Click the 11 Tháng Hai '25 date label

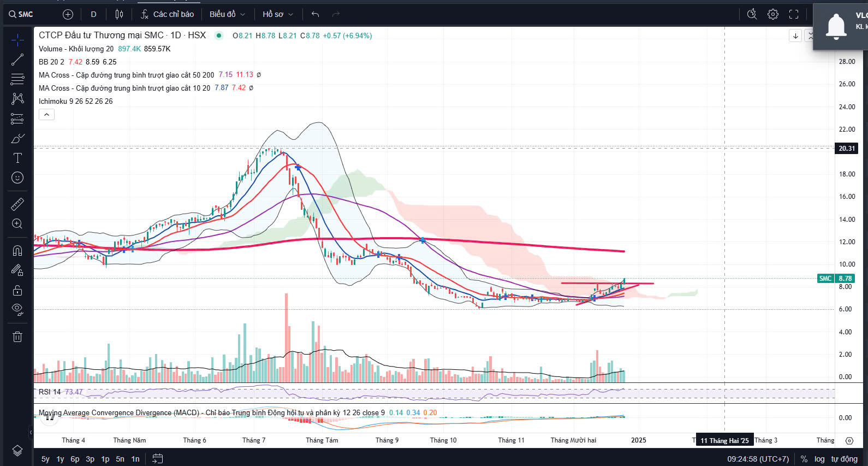tap(724, 440)
